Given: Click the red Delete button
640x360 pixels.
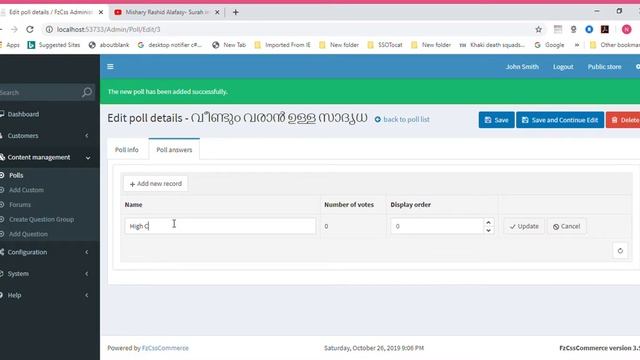Looking at the screenshot, I should click(x=624, y=120).
